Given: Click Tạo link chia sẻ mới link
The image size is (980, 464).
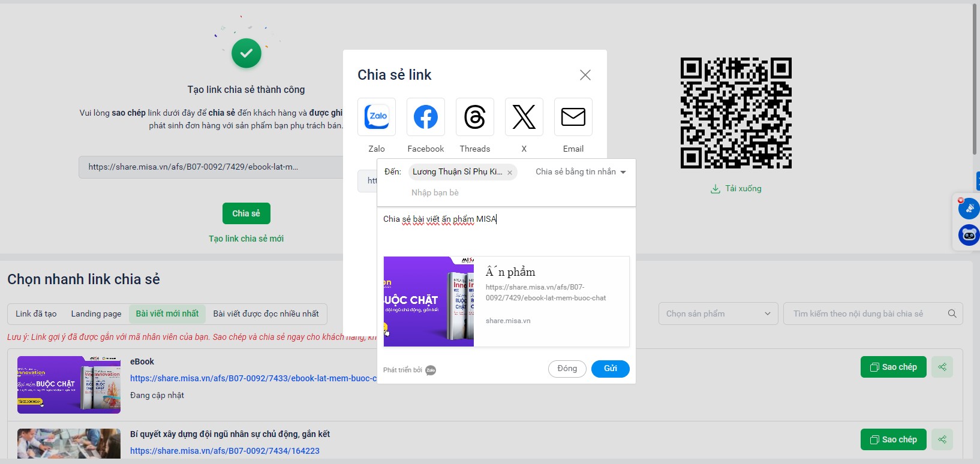Looking at the screenshot, I should pyautogui.click(x=246, y=239).
